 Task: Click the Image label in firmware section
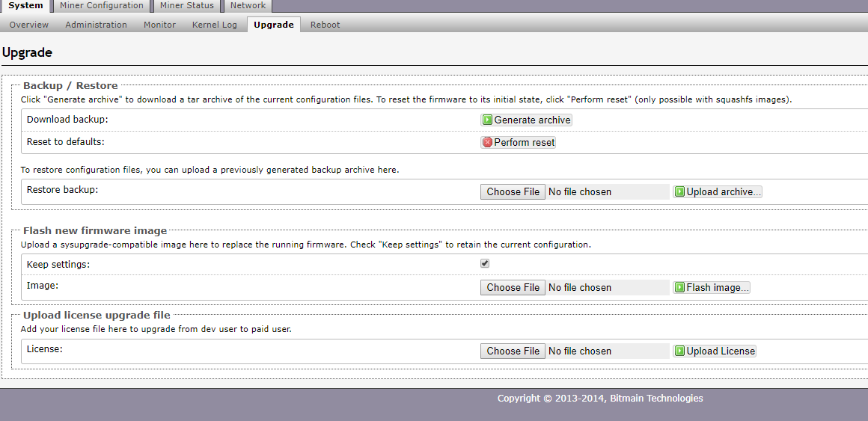[x=42, y=286]
